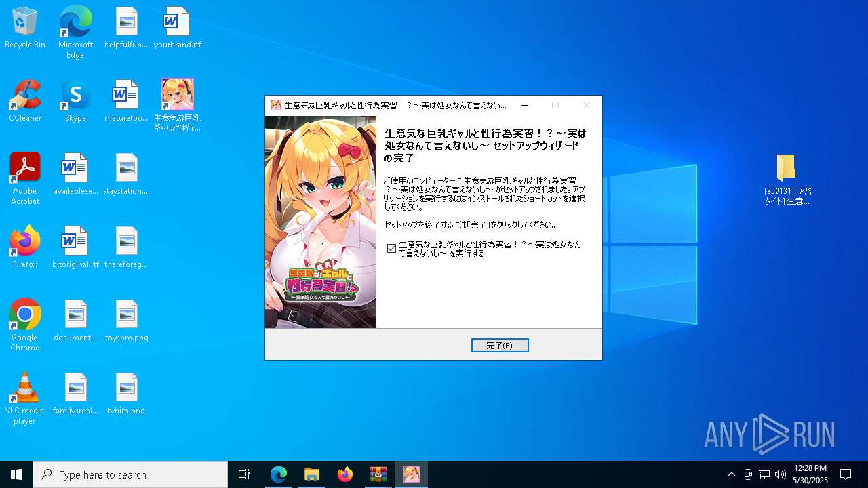
Task: Open the Recycle Bin desktop icon
Action: point(25,28)
